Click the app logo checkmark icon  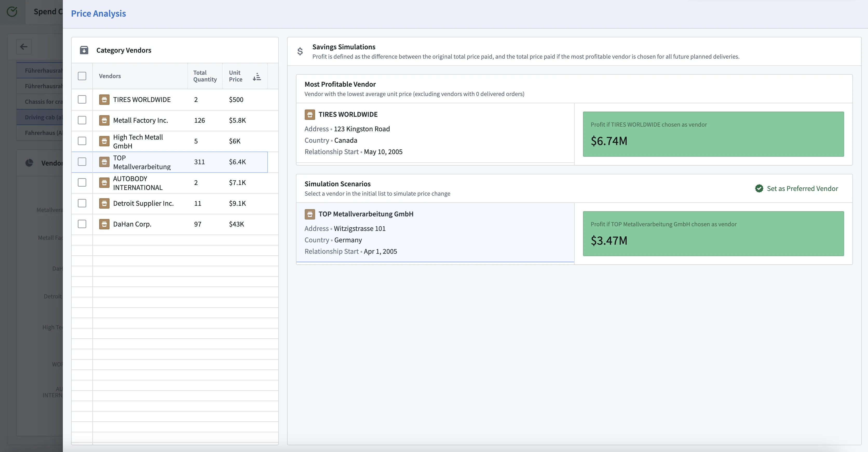coord(12,12)
